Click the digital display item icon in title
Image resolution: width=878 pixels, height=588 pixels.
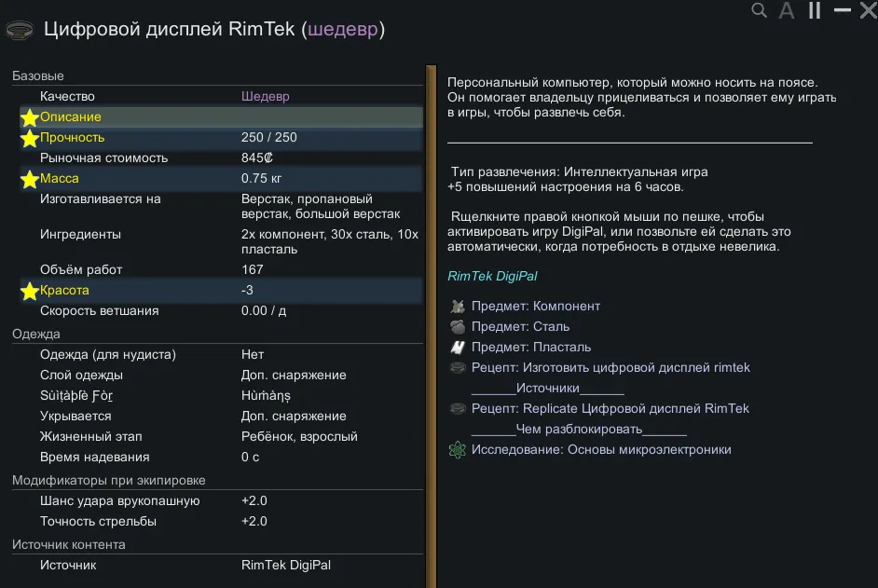coord(18,30)
